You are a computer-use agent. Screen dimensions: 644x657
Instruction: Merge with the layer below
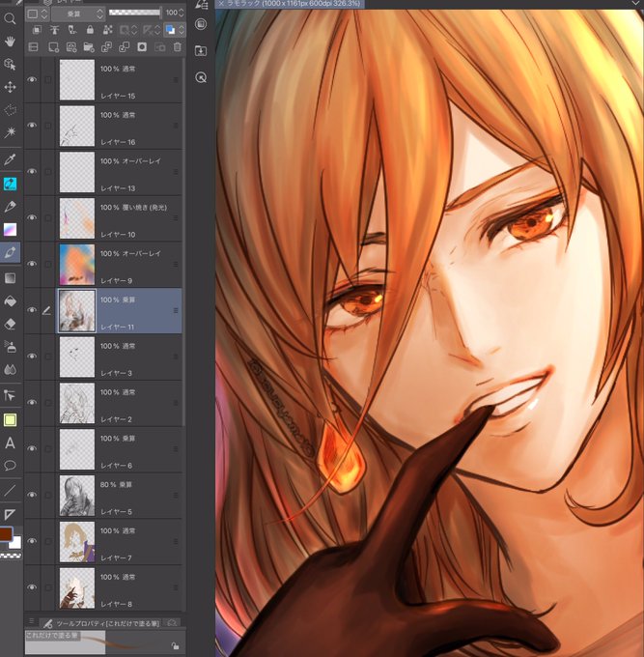(125, 47)
